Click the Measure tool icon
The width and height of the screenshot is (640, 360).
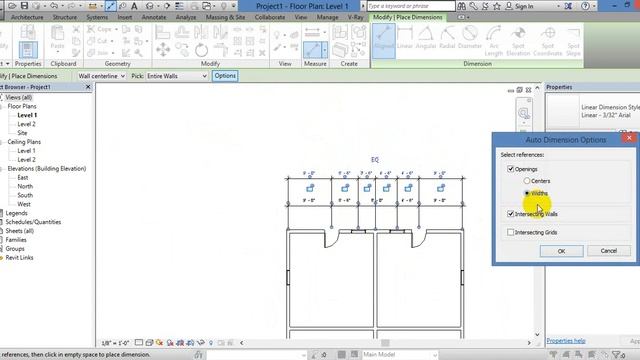point(312,50)
